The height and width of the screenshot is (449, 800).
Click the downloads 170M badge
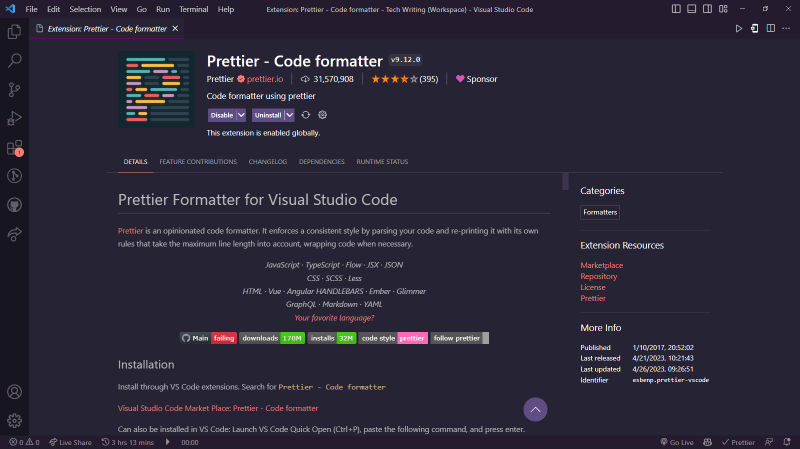pyautogui.click(x=272, y=338)
